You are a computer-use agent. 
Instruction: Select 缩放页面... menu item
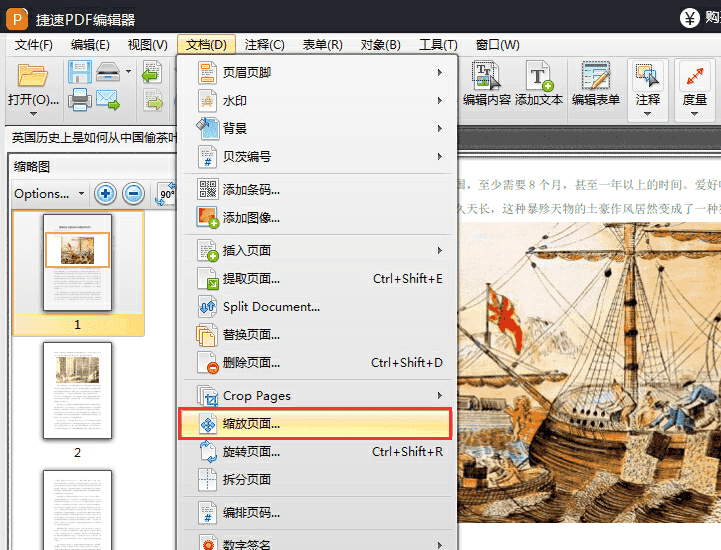pos(316,424)
